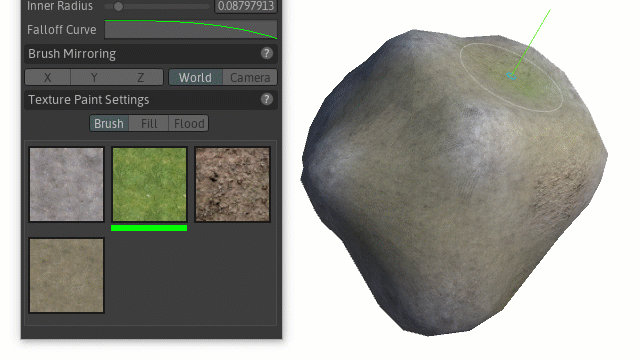Adjust the Inner Radius slider handle
The height and width of the screenshot is (360, 640).
click(x=118, y=7)
